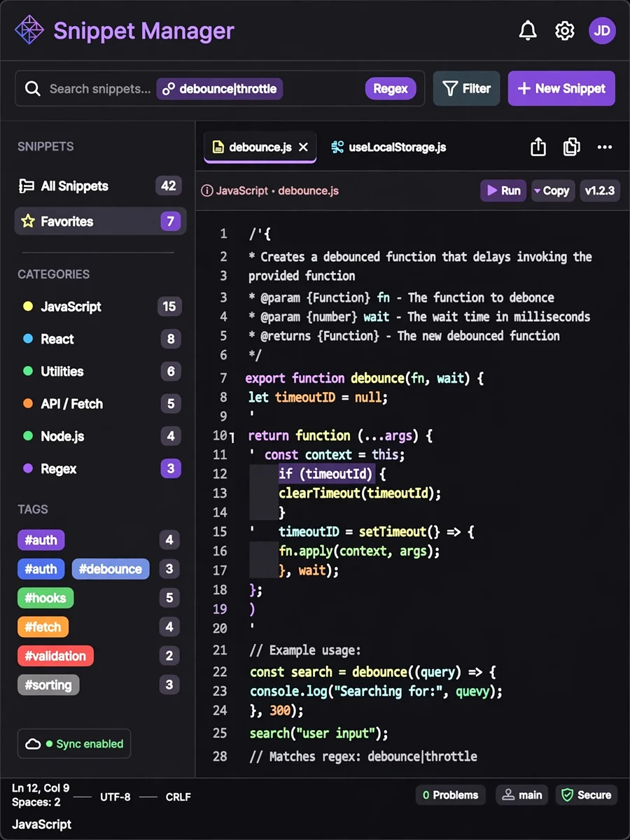The image size is (630, 840).
Task: Select All Snippets in sidebar
Action: point(100,186)
